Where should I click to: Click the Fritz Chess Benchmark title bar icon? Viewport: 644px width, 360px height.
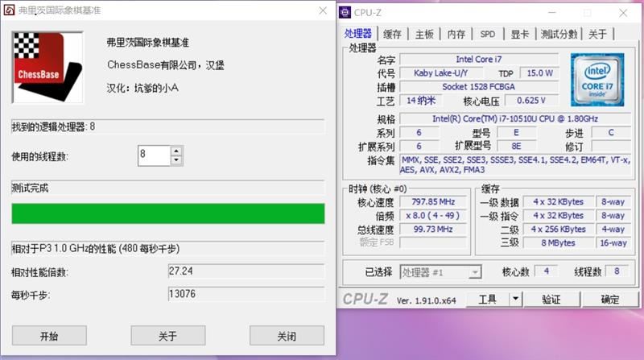[9, 10]
